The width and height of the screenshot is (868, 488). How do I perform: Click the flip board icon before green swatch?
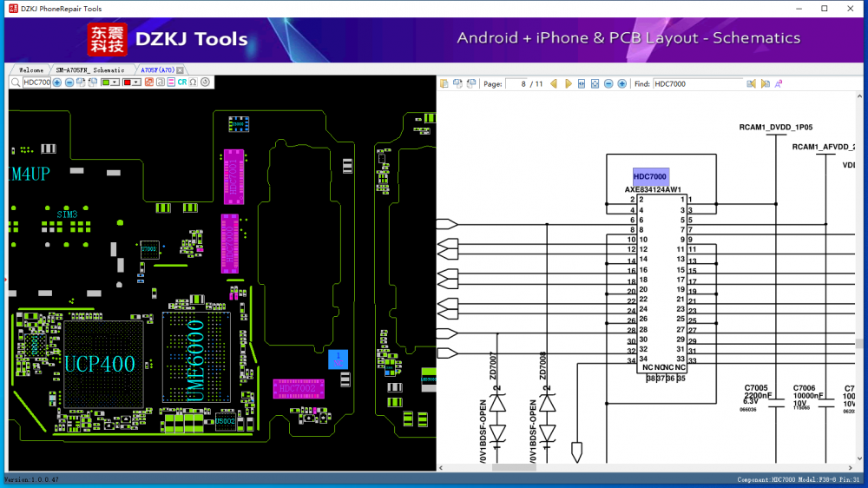click(x=93, y=82)
